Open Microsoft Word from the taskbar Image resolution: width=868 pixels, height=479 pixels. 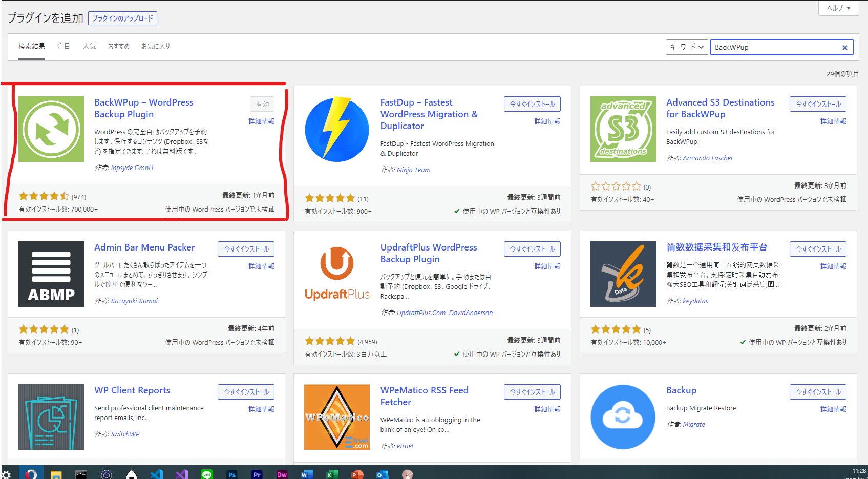(307, 474)
